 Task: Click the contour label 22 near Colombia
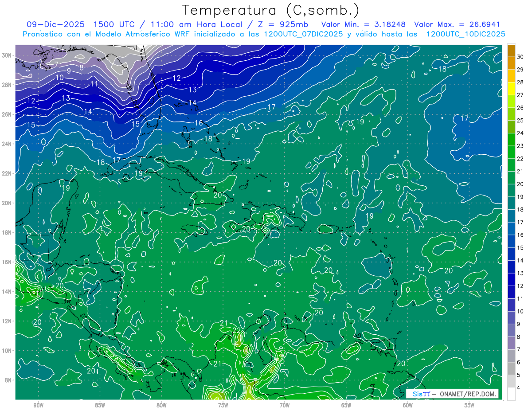point(237,330)
